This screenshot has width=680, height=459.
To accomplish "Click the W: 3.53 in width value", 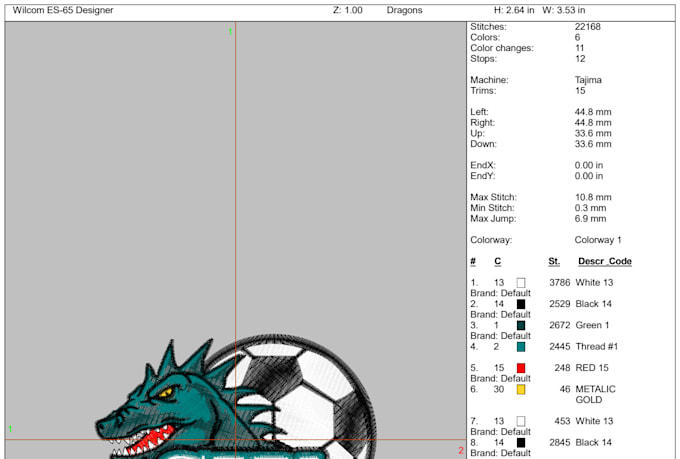I will [x=563, y=10].
